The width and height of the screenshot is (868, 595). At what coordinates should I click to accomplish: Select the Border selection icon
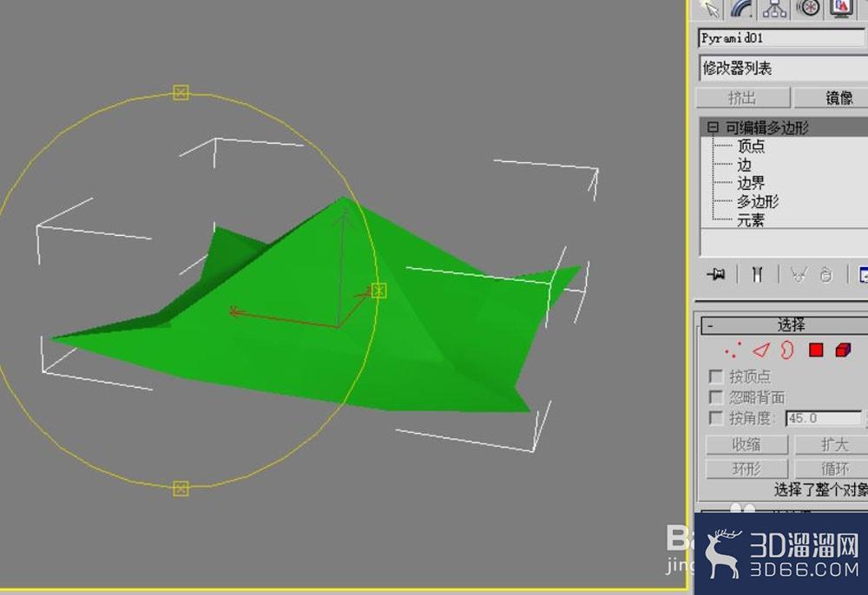[786, 350]
